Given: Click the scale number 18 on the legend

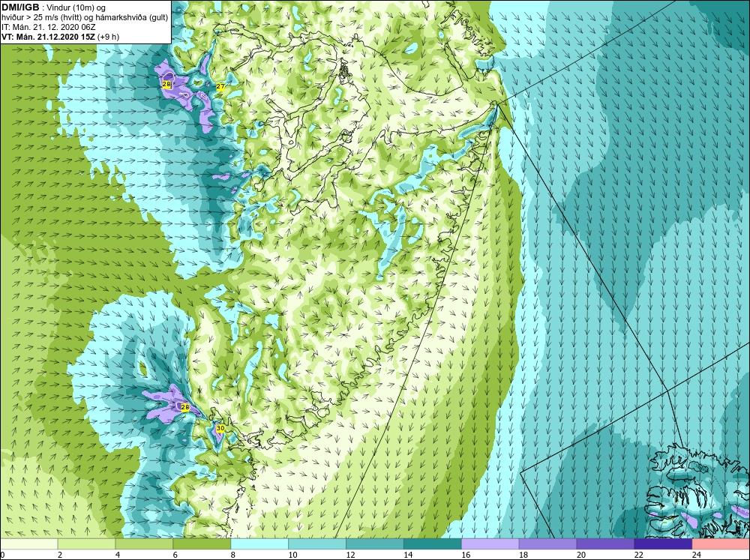Looking at the screenshot, I should click(x=523, y=555).
